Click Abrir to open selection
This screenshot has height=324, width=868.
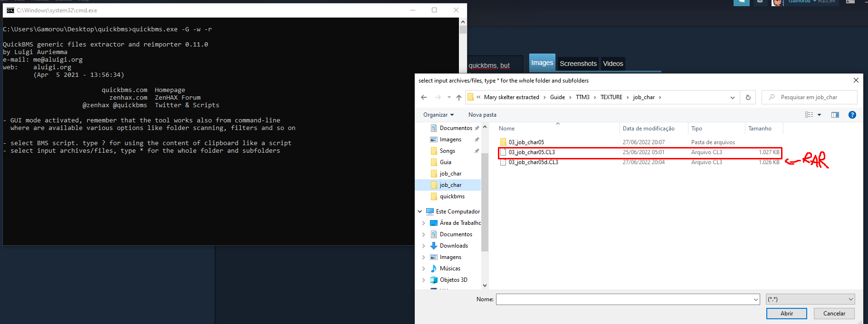(786, 314)
